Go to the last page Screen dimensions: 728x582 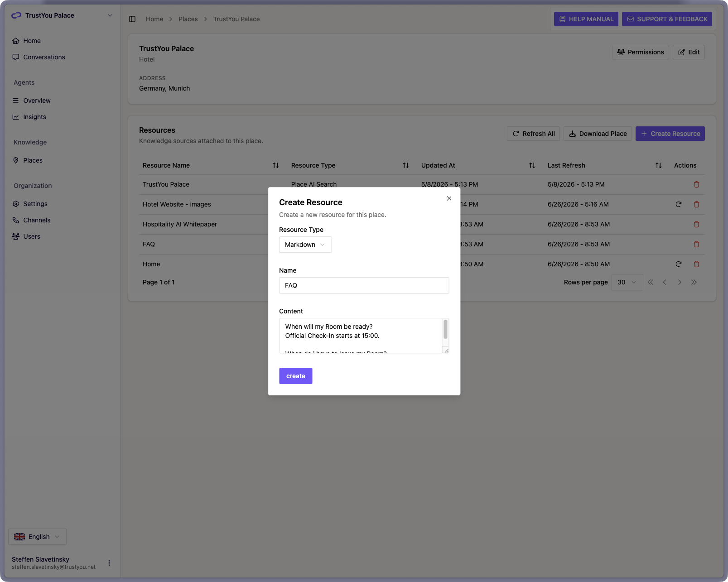[694, 282]
